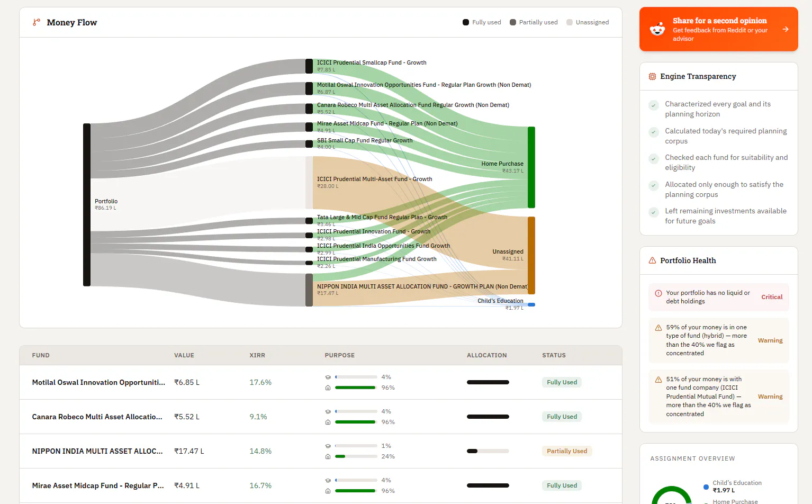
Task: Click the allocation bar for Mirae Asset
Action: pyautogui.click(x=488, y=485)
